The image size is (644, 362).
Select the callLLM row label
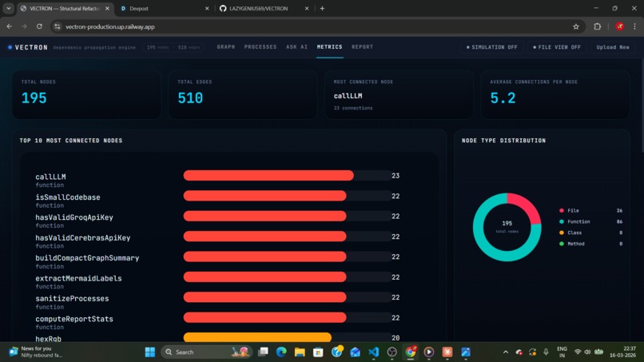click(50, 177)
